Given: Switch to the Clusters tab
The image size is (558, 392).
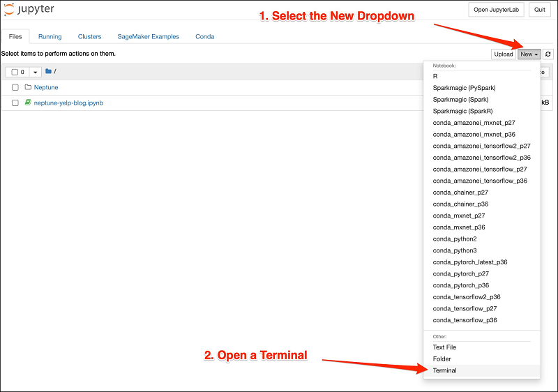Looking at the screenshot, I should click(x=89, y=37).
